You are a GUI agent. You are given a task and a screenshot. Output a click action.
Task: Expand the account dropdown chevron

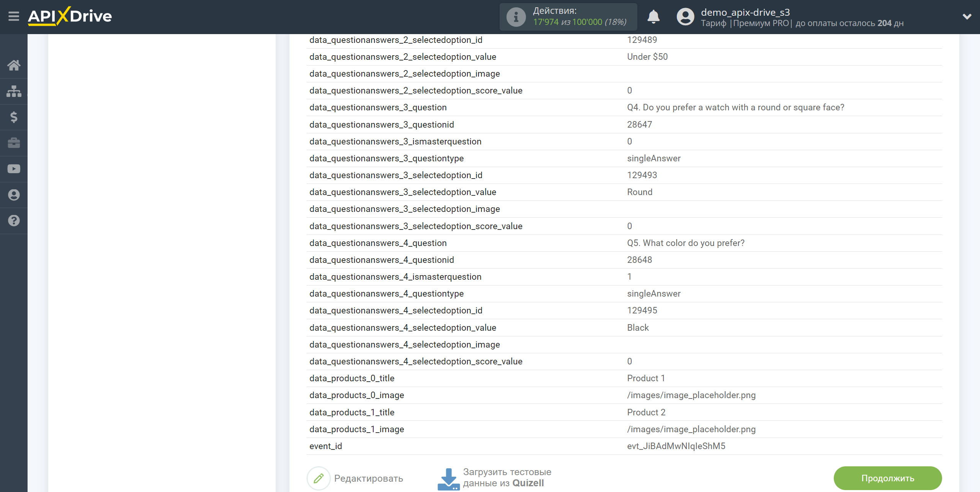(x=967, y=16)
